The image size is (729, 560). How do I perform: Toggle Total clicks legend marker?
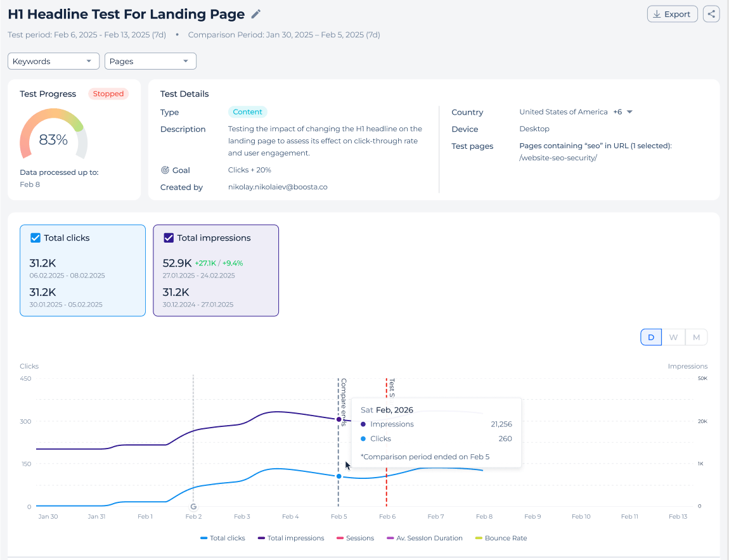tap(203, 538)
